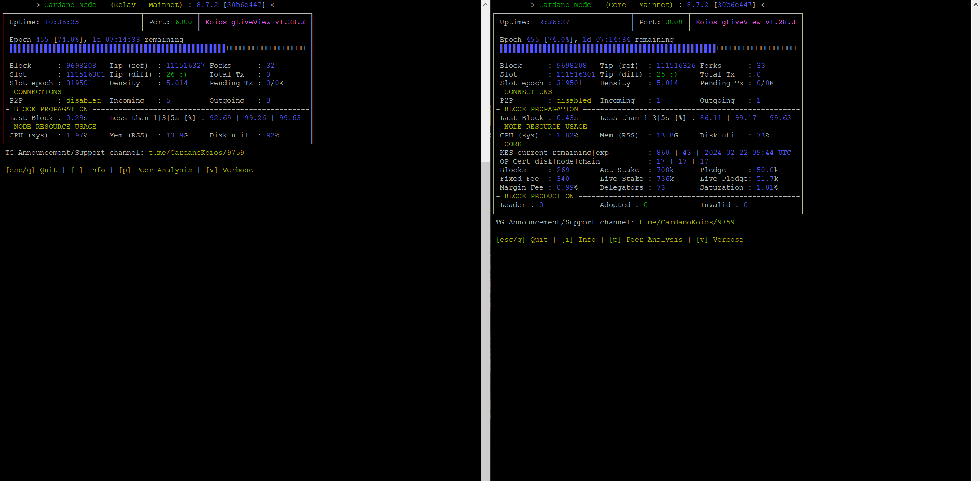Click Core epoch progress bar

[647, 48]
